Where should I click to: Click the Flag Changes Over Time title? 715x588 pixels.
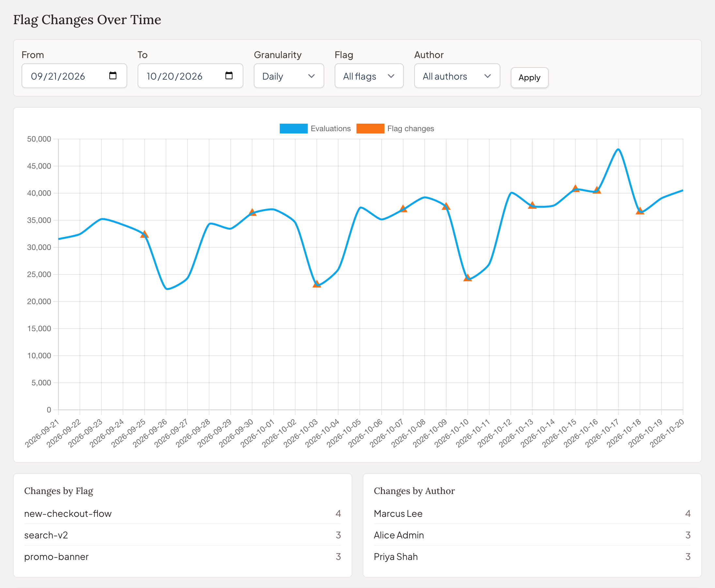pyautogui.click(x=87, y=20)
